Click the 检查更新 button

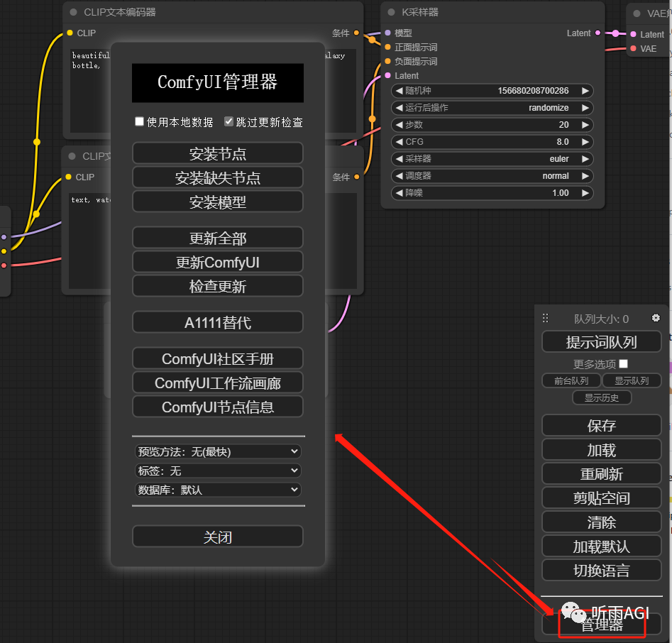point(218,286)
